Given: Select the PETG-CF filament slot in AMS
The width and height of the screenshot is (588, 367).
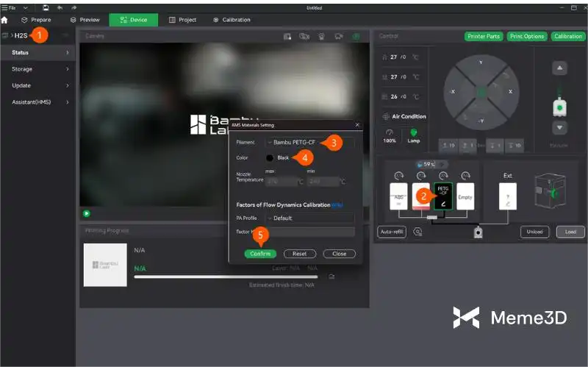Looking at the screenshot, I should point(443,195).
